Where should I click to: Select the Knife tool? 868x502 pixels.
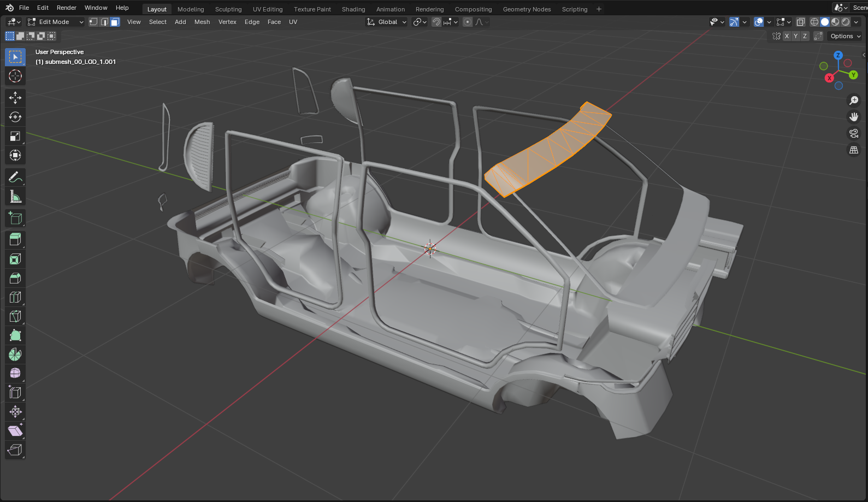(x=15, y=316)
